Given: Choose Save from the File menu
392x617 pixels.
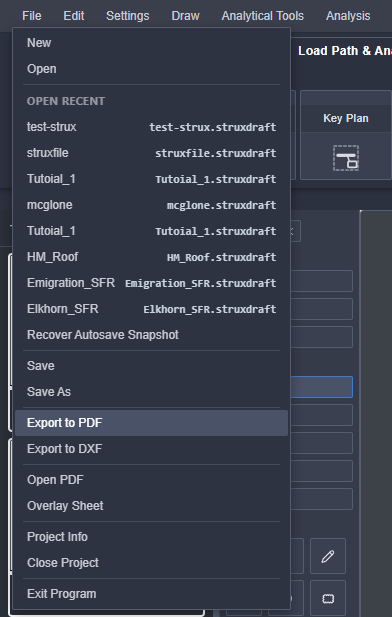Looking at the screenshot, I should [152, 366].
